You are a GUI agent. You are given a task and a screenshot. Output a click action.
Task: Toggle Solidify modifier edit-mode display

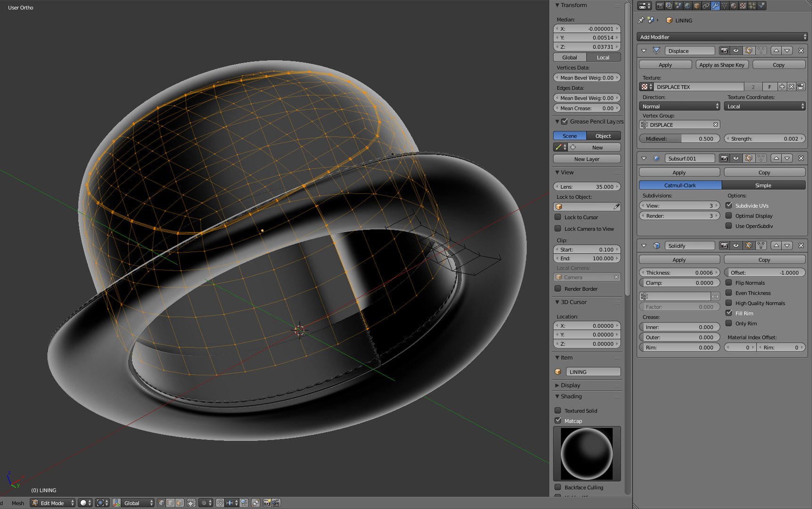(748, 246)
